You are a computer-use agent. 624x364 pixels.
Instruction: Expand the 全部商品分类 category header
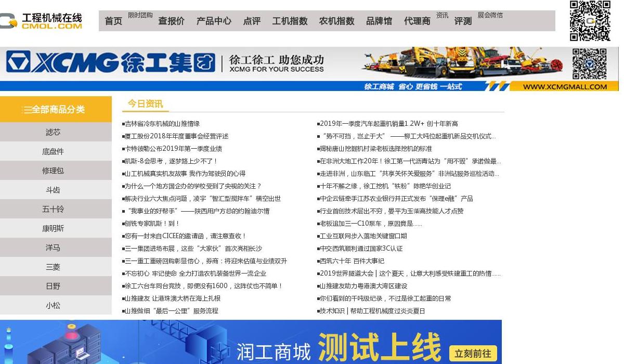click(x=56, y=109)
